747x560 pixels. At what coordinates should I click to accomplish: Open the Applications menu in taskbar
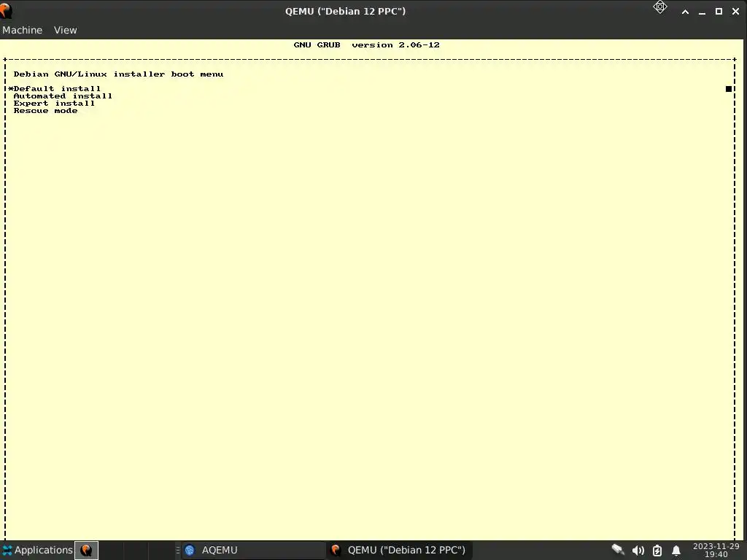37,550
